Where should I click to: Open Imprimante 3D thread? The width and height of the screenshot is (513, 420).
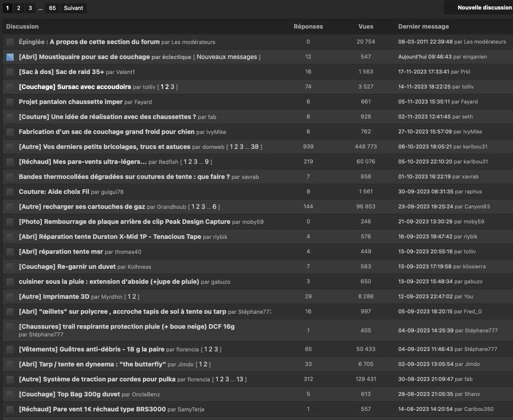tap(54, 296)
